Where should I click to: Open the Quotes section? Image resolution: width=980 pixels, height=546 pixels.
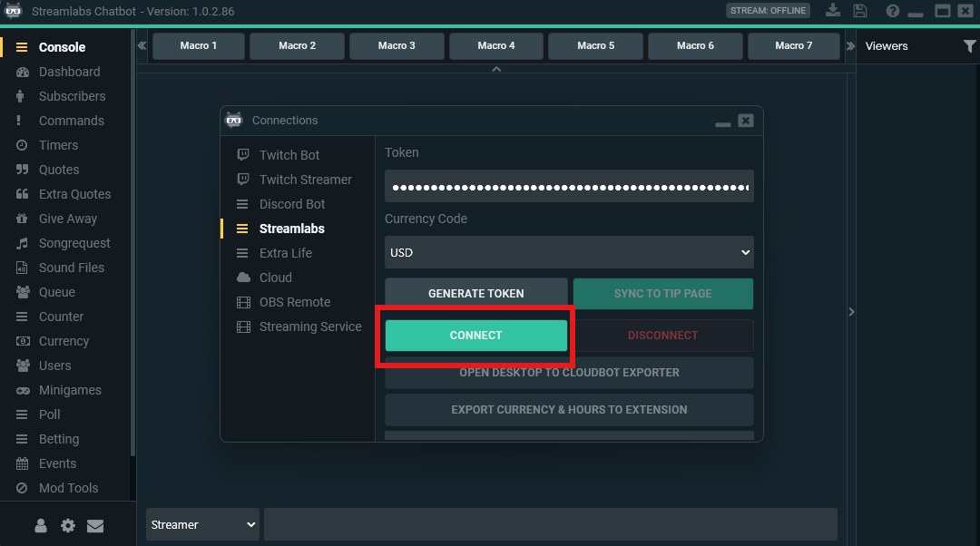tap(59, 170)
